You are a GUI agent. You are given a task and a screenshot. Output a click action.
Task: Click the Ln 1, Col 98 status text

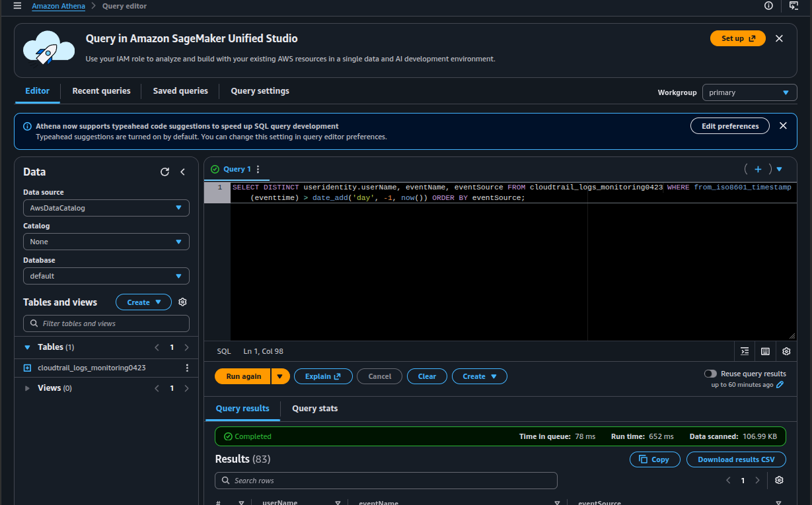point(263,351)
